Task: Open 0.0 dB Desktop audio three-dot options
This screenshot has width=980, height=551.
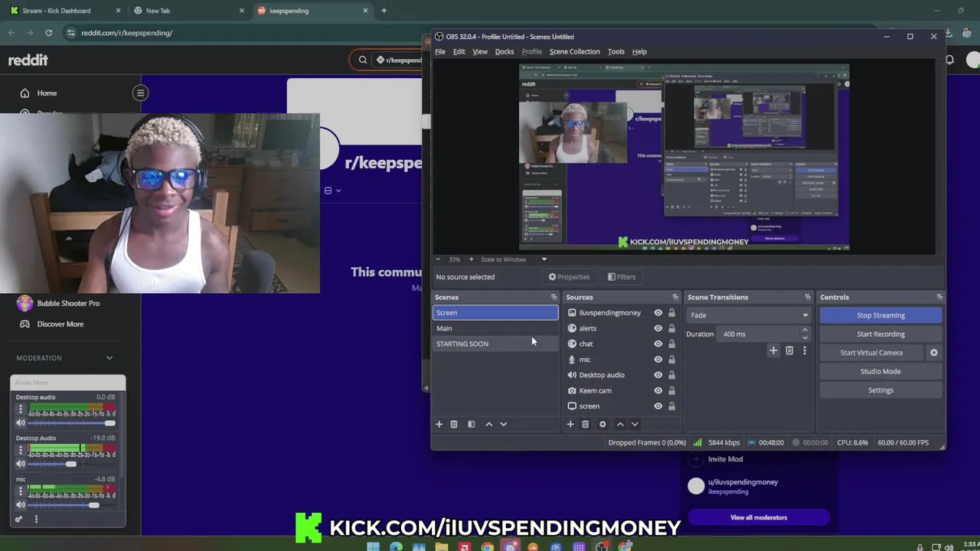Action: (x=21, y=409)
